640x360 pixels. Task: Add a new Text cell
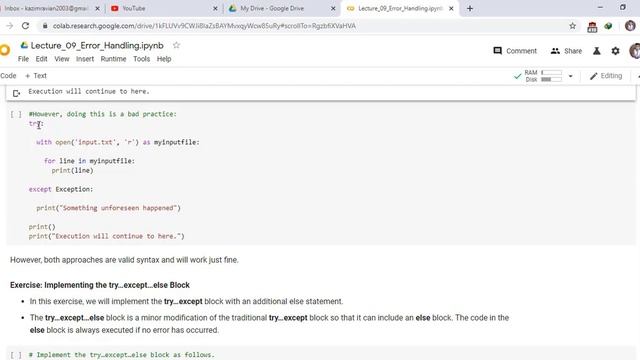click(x=36, y=76)
